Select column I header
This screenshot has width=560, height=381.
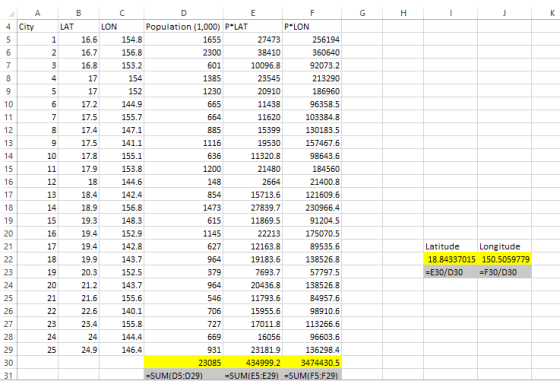(450, 13)
